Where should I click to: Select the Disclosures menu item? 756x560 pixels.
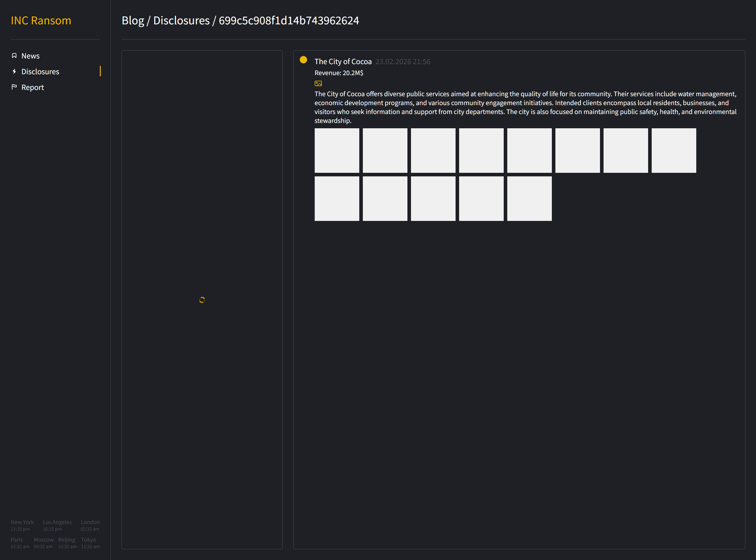40,72
